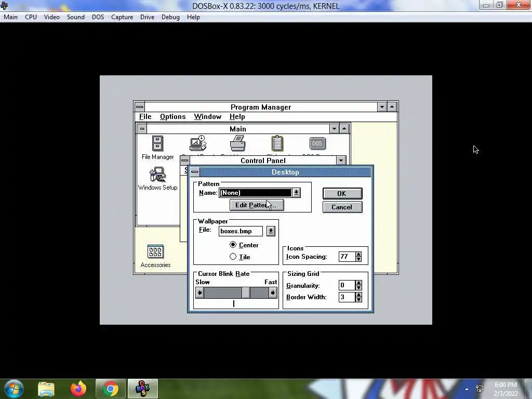Image resolution: width=532 pixels, height=399 pixels.
Task: Open DOSBox-X Video menu
Action: click(51, 17)
